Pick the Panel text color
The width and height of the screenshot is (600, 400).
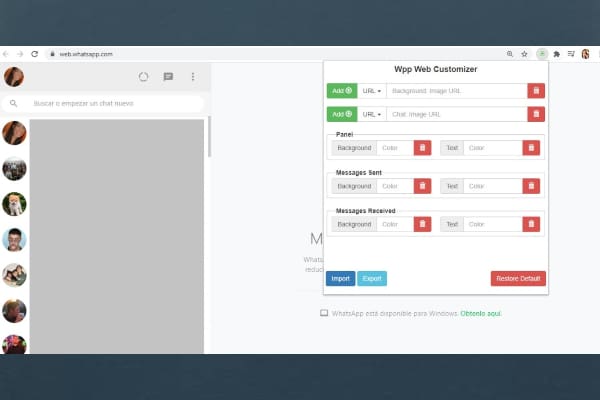(493, 148)
